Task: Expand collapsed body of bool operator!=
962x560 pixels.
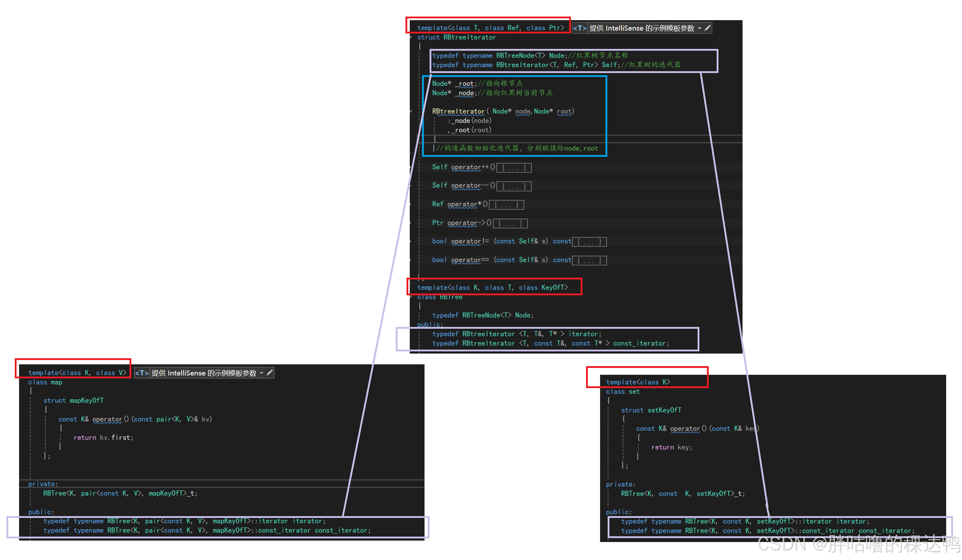Action: click(589, 242)
